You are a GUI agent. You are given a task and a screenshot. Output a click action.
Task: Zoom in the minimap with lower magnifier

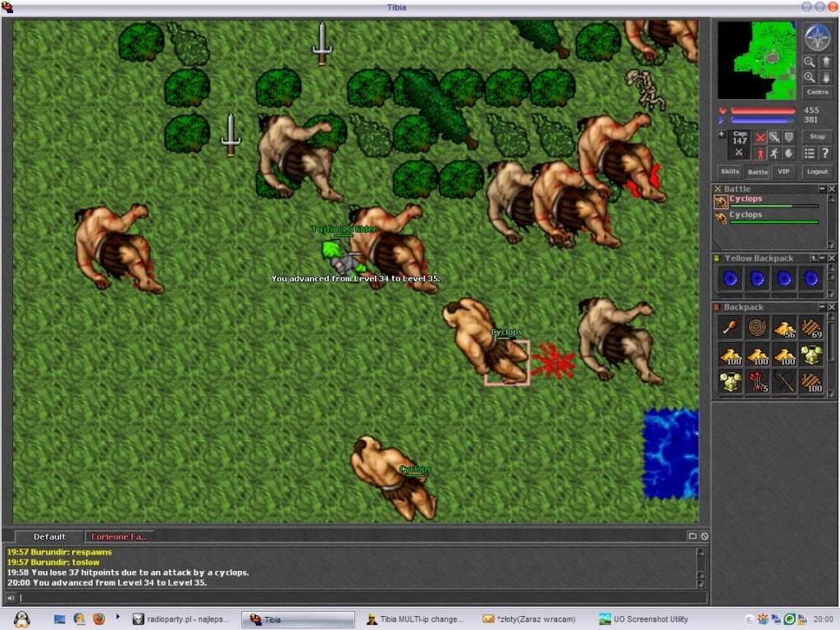(810, 78)
